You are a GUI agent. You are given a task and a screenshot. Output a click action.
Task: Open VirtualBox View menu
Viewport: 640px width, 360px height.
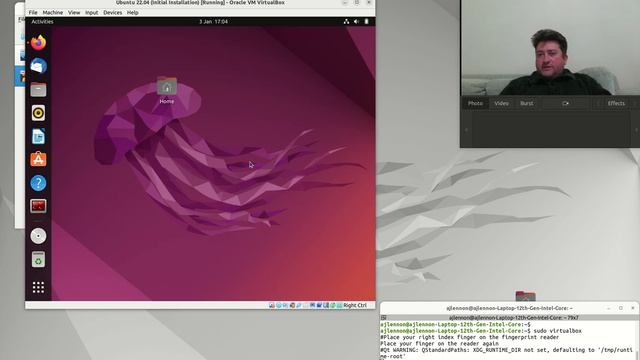(74, 13)
